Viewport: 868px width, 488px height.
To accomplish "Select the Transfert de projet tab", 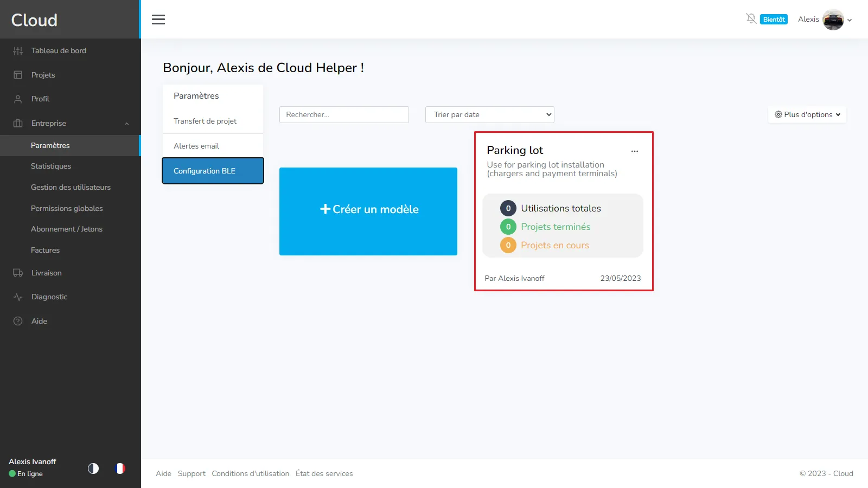I will tap(213, 121).
